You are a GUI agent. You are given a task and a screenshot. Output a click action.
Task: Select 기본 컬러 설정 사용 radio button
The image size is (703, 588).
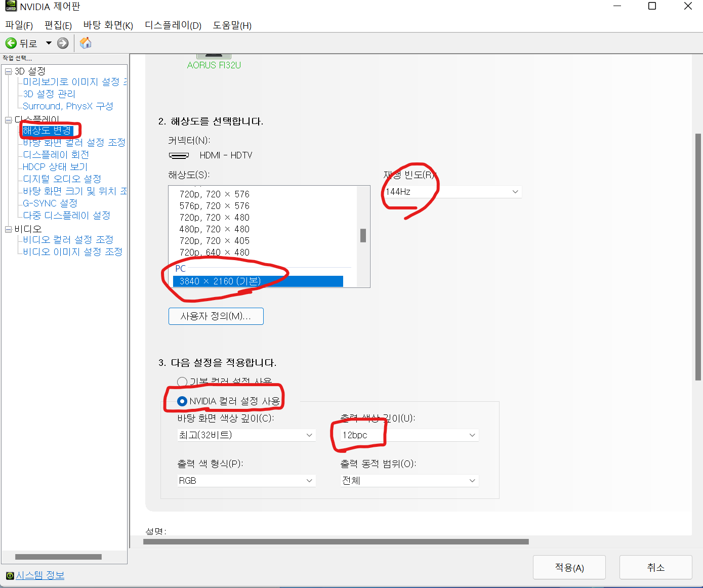coord(182,382)
